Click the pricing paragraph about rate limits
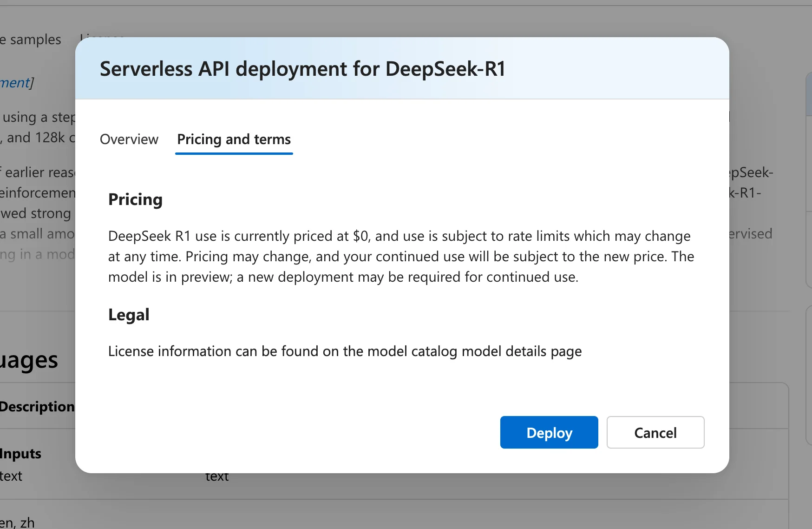Image resolution: width=812 pixels, height=529 pixels. [x=401, y=257]
